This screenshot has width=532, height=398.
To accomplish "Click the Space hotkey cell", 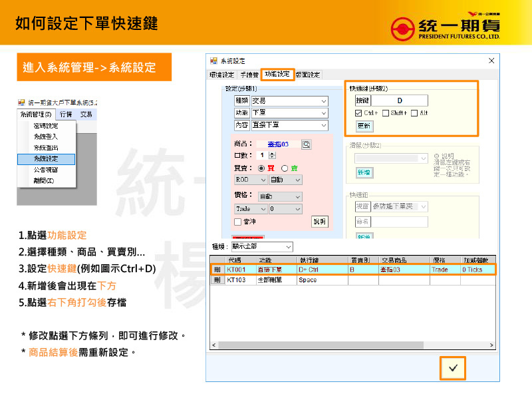I will click(x=323, y=280).
